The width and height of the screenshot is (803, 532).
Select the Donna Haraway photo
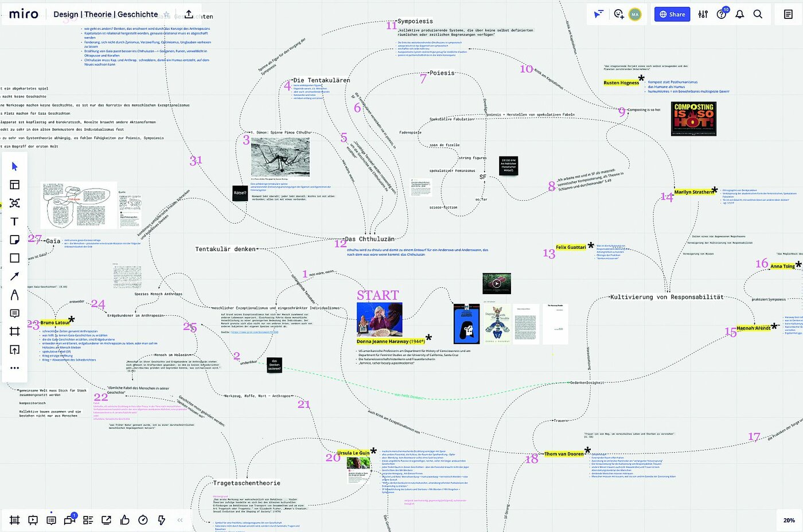[379, 320]
